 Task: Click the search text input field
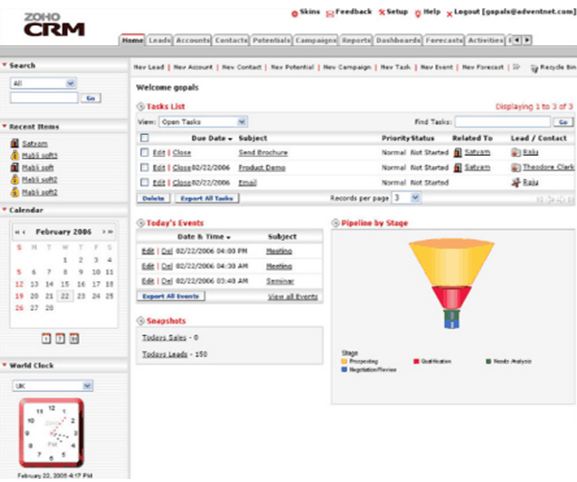[44, 98]
